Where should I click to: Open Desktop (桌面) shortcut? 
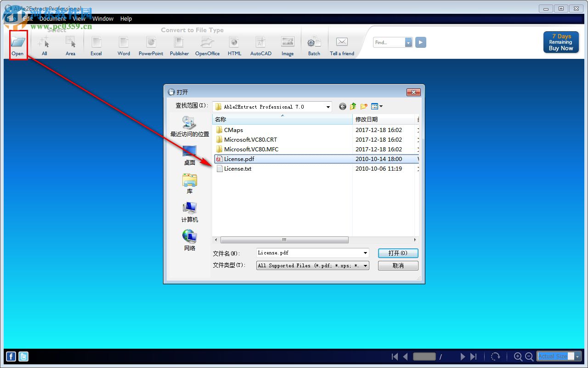pyautogui.click(x=190, y=155)
